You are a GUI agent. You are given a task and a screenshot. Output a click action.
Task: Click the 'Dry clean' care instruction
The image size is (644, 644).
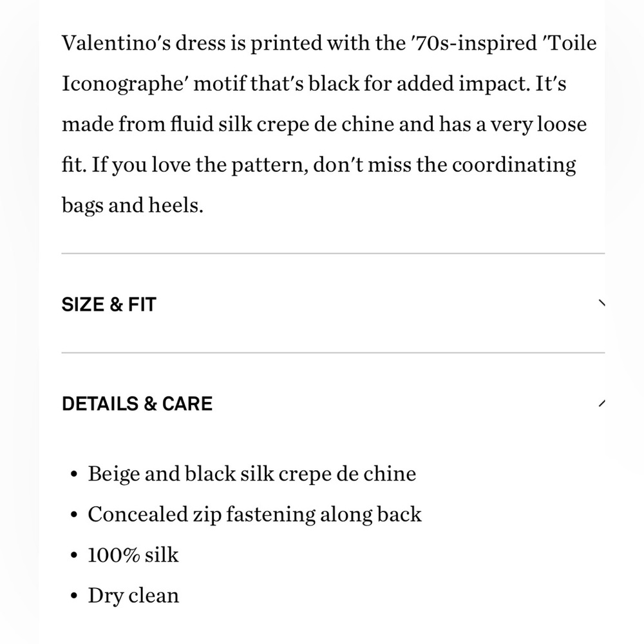(133, 596)
